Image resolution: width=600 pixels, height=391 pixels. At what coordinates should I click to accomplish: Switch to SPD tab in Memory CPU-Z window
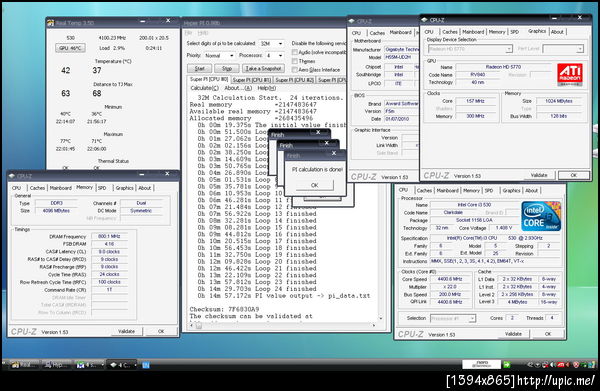point(102,188)
